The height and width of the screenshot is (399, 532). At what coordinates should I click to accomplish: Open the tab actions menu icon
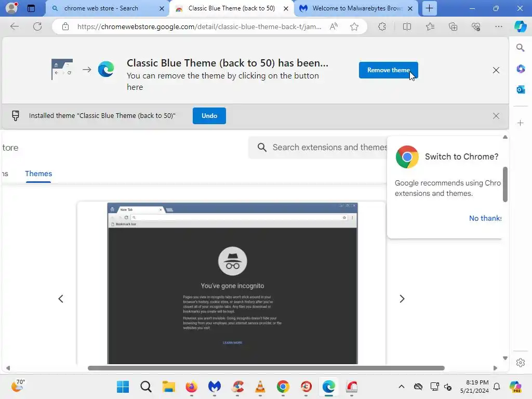31,8
